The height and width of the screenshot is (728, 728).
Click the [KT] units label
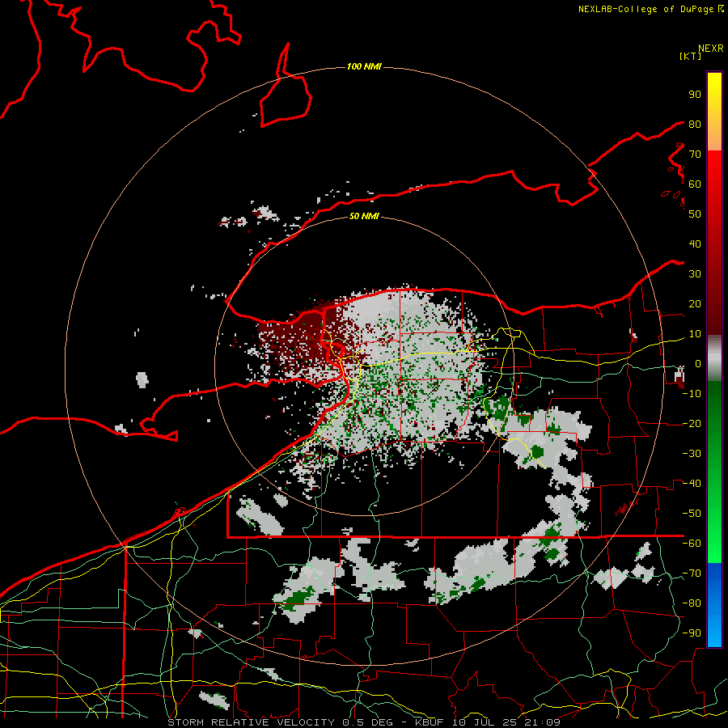point(690,56)
